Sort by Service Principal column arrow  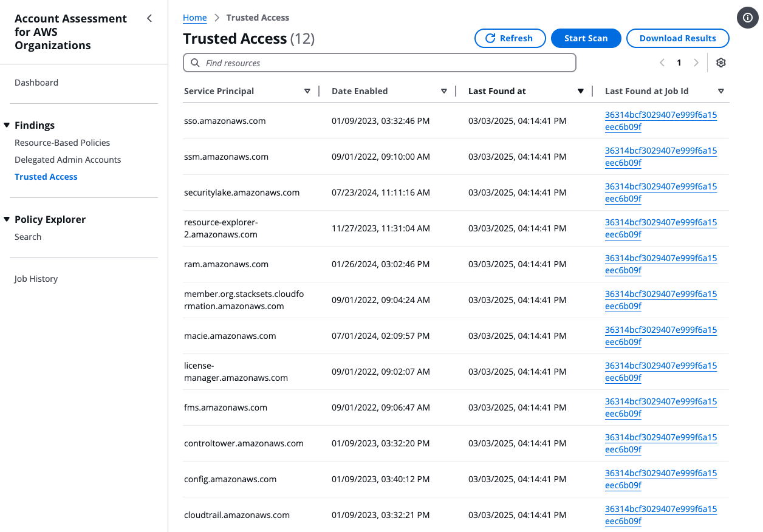click(x=307, y=91)
